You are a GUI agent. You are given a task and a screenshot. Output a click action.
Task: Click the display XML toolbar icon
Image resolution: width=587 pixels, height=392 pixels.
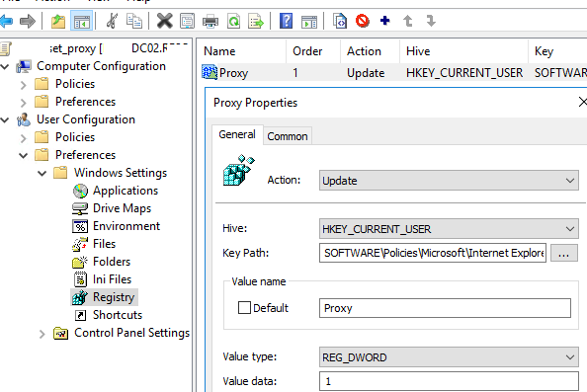click(x=340, y=21)
